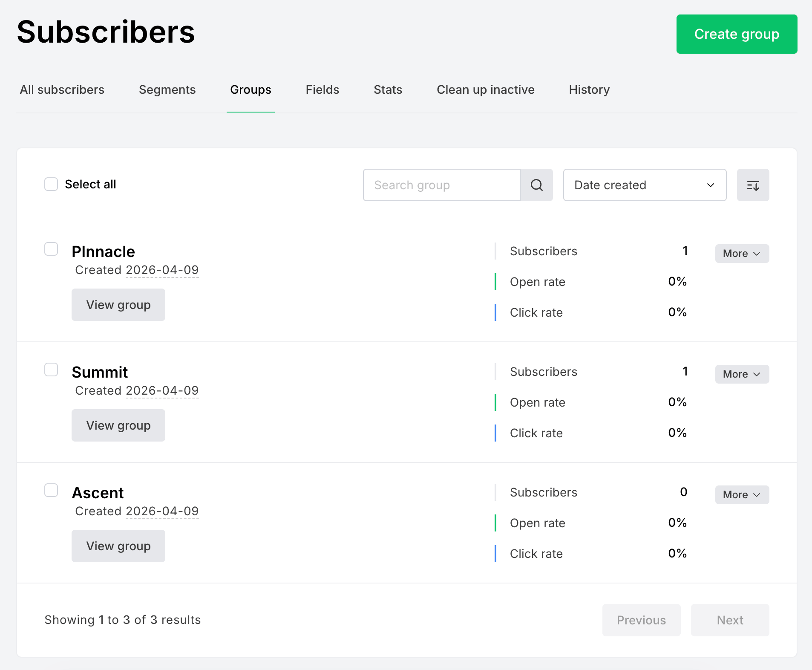Click the Subscribers page heading
812x670 pixels.
click(x=106, y=32)
